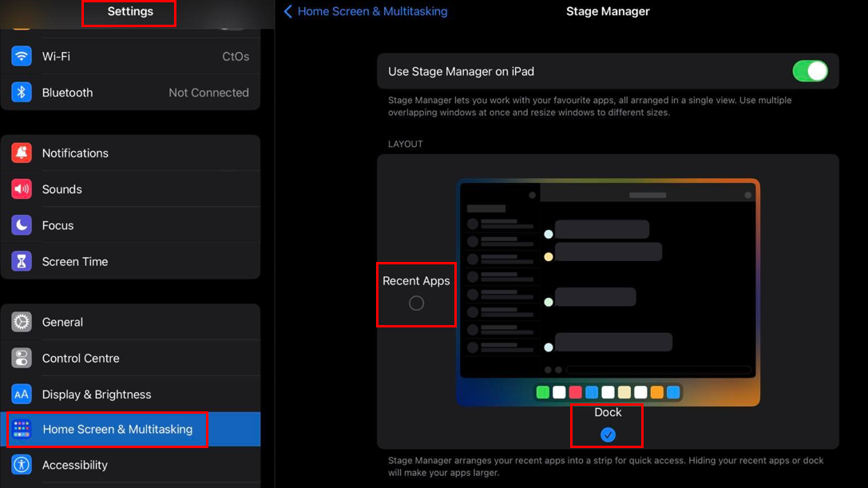The width and height of the screenshot is (868, 488).
Task: Open Notifications settings
Action: pyautogui.click(x=131, y=153)
